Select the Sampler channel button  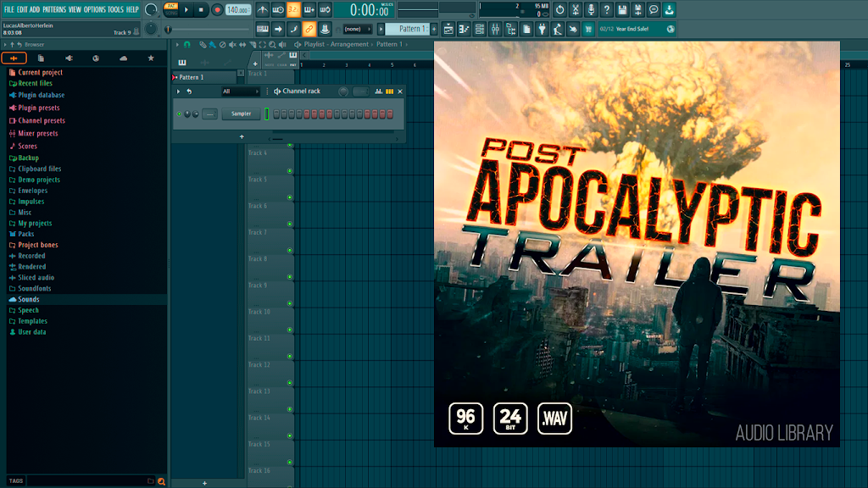[241, 114]
